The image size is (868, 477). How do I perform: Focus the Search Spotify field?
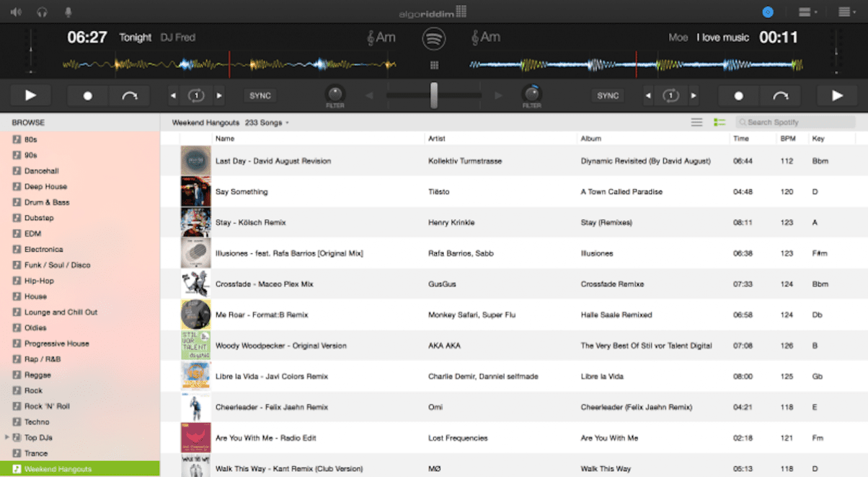795,123
